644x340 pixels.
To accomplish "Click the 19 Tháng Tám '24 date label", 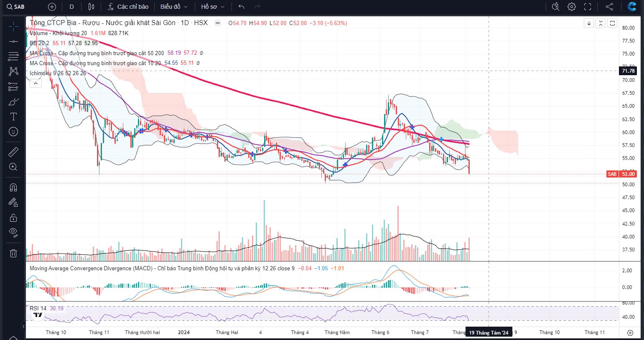I will click(489, 333).
